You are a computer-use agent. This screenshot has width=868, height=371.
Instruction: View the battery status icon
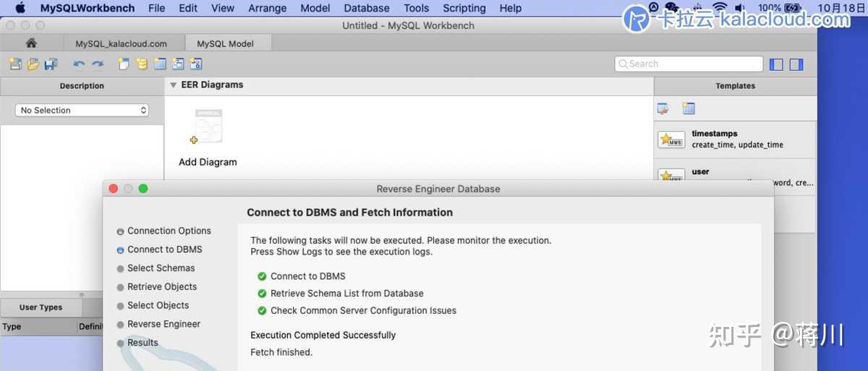pyautogui.click(x=793, y=8)
